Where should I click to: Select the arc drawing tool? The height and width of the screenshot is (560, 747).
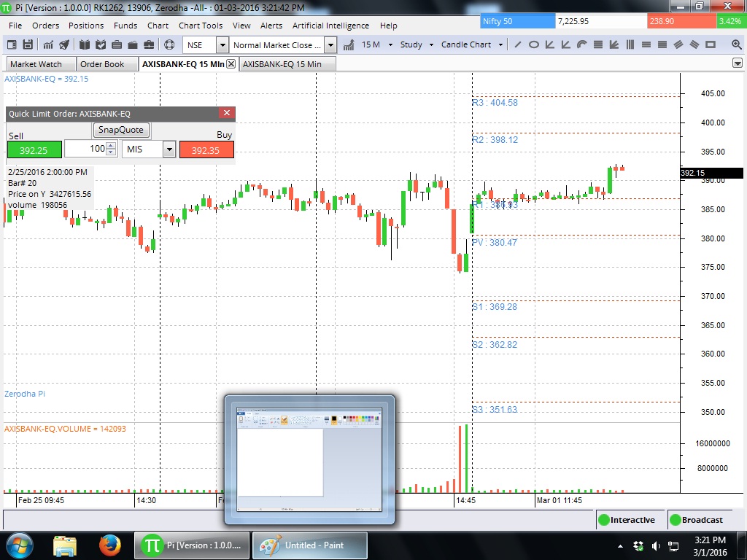coord(581,44)
